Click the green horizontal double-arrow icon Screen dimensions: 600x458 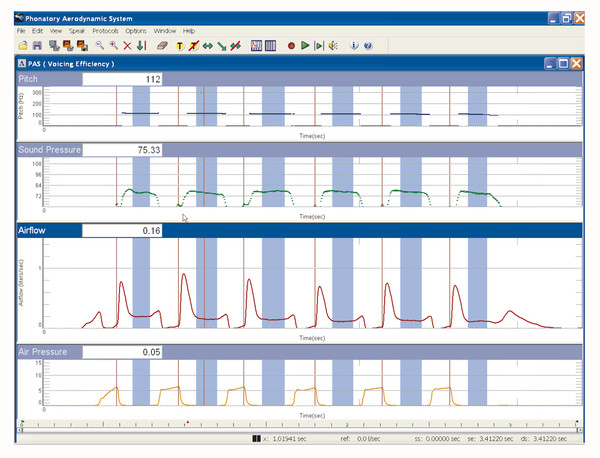[207, 45]
